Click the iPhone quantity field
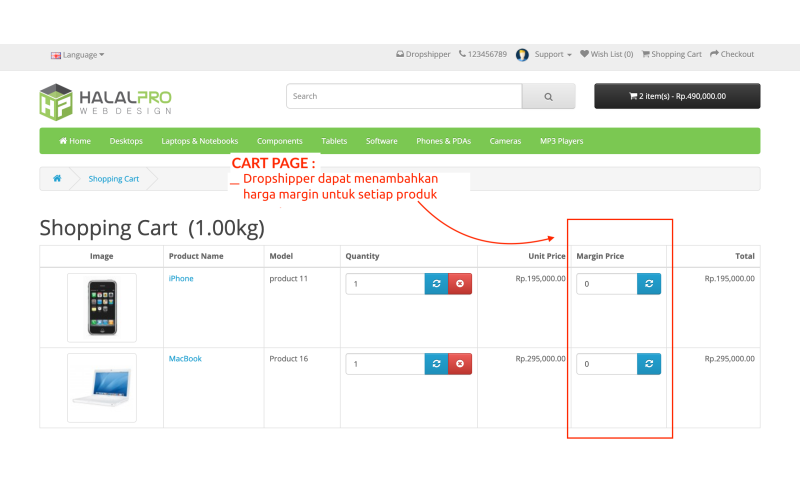 click(x=385, y=284)
